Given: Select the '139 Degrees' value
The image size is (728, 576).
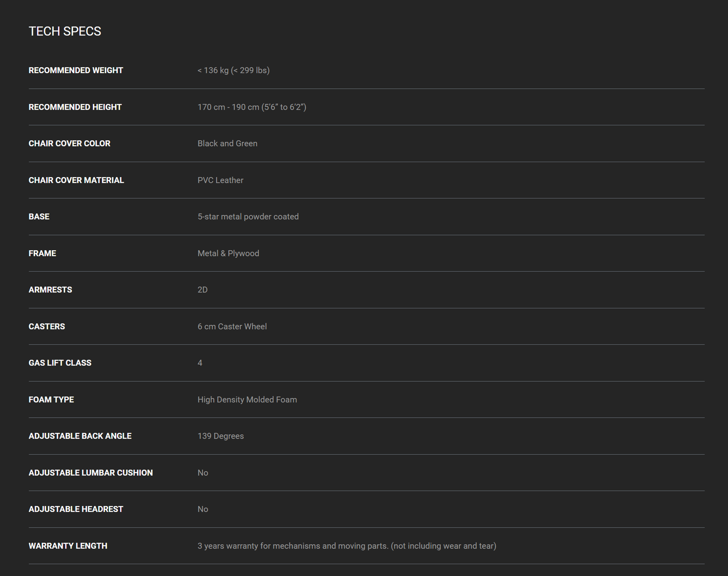Looking at the screenshot, I should (220, 436).
